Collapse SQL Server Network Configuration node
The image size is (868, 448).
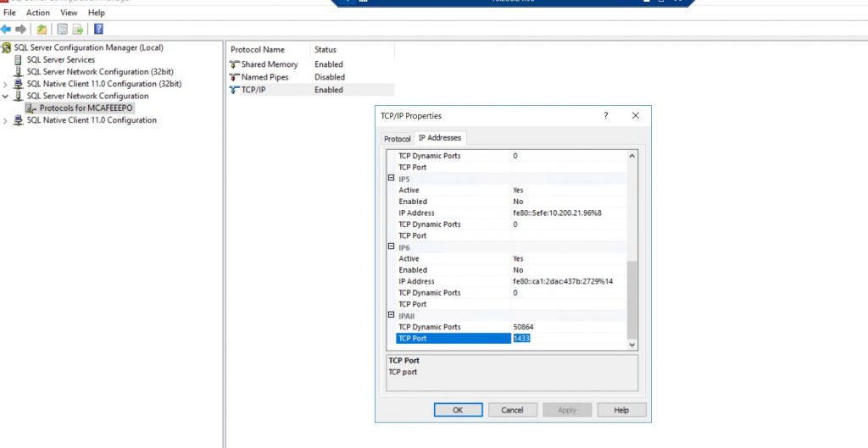coord(6,97)
